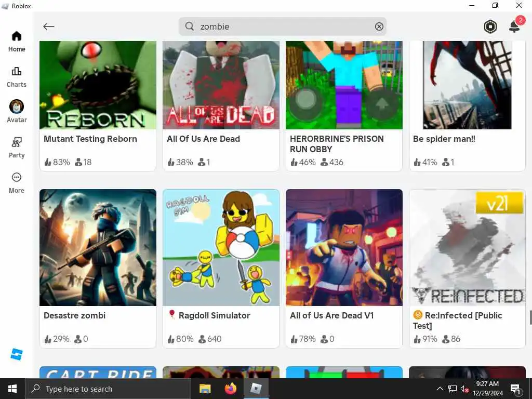Click the Desastre zombi title

[75, 315]
